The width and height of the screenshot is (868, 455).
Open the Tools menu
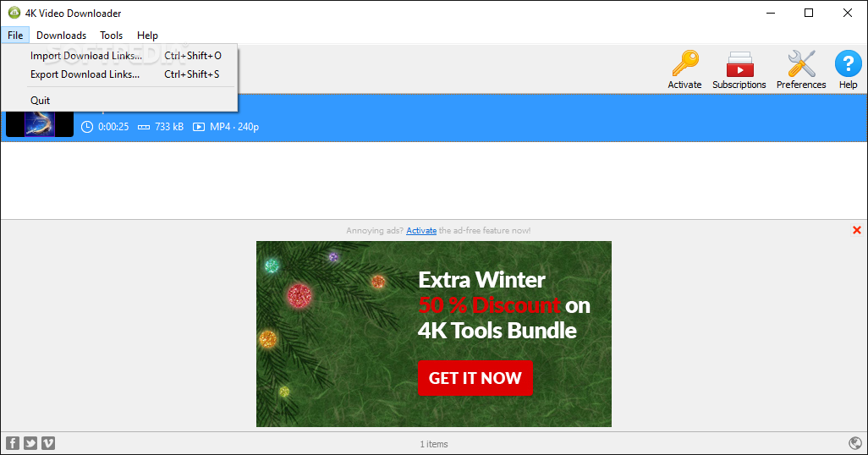pyautogui.click(x=112, y=35)
